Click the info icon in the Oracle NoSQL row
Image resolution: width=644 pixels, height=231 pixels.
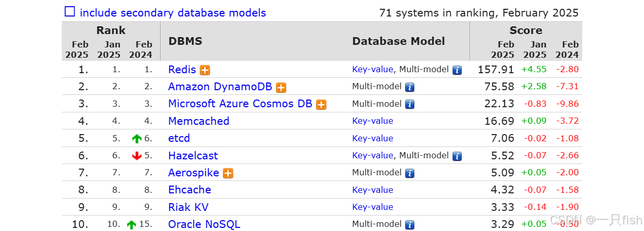pos(410,225)
